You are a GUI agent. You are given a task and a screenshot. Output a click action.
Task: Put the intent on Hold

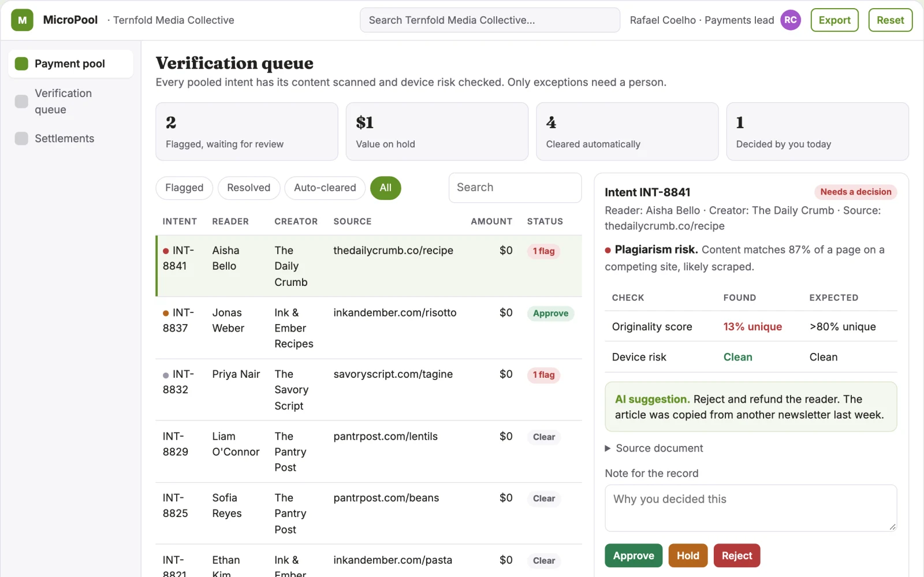coord(688,556)
